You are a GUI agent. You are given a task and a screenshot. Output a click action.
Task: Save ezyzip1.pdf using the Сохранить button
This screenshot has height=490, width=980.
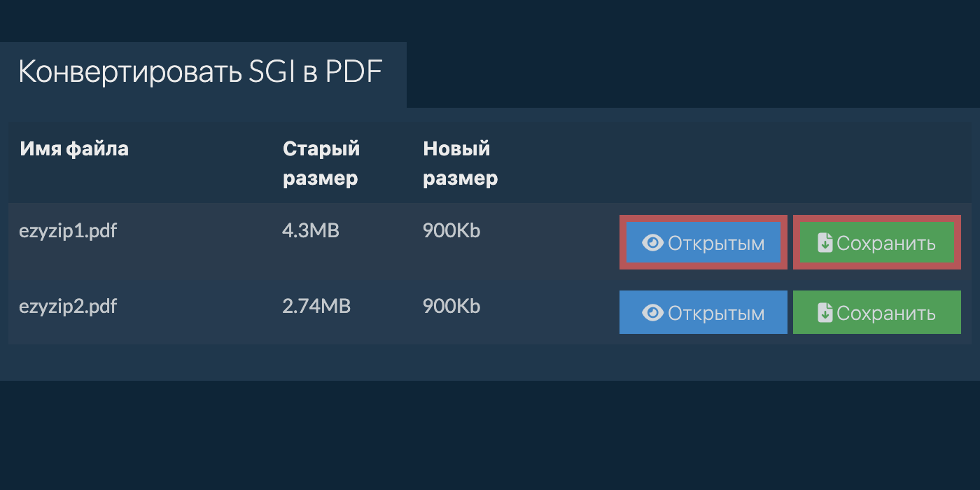(877, 243)
